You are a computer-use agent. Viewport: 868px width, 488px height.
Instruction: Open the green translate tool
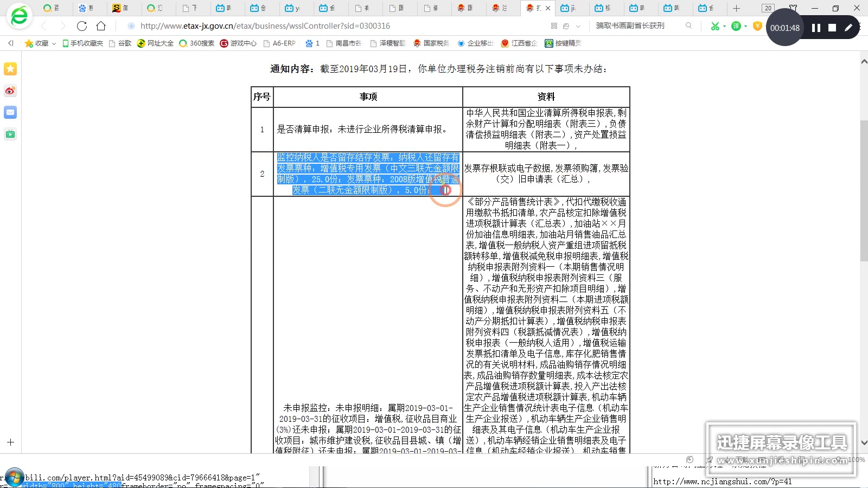pyautogui.click(x=736, y=25)
